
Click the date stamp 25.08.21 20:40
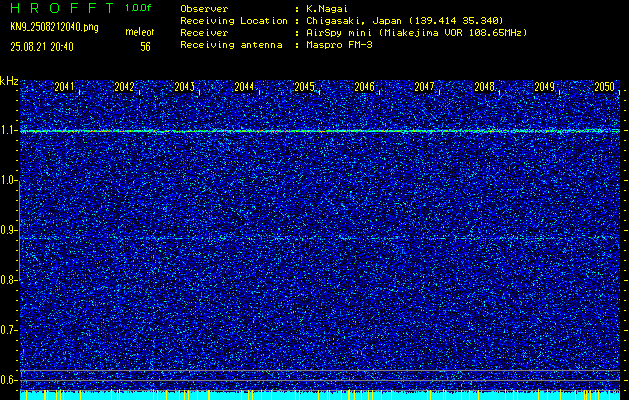click(42, 47)
